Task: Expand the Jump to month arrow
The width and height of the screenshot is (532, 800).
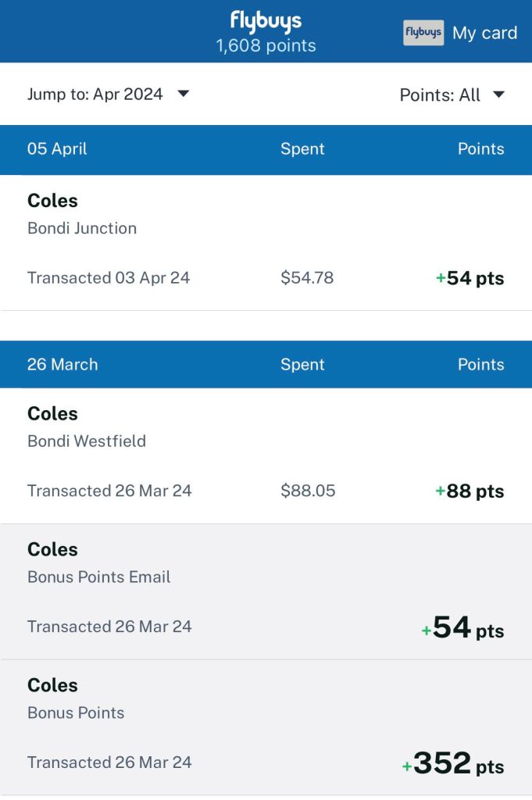Action: [184, 94]
